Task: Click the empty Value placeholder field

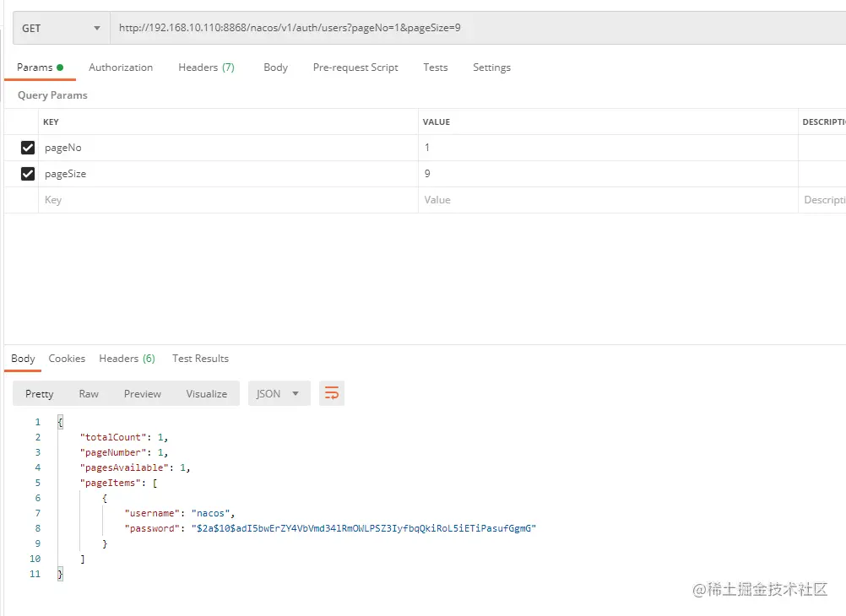Action: 608,200
